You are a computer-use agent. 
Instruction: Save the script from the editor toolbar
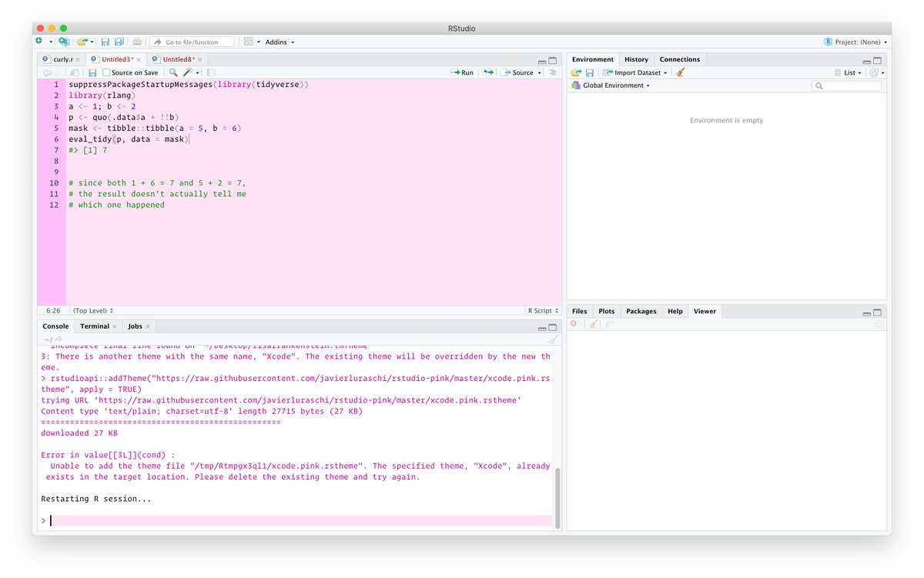pos(93,72)
